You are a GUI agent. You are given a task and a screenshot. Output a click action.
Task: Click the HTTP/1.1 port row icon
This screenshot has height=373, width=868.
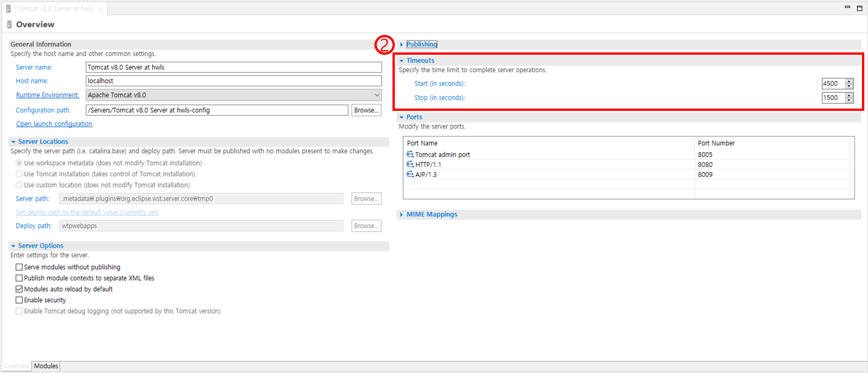click(410, 164)
